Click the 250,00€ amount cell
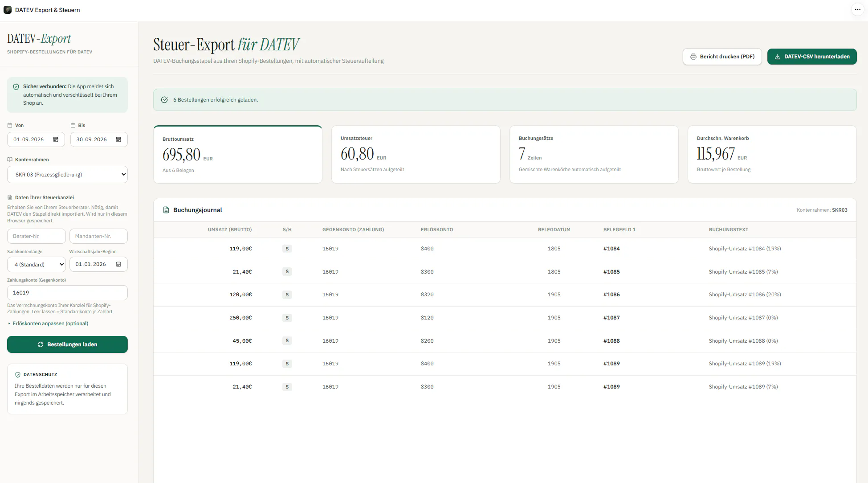 (x=240, y=318)
